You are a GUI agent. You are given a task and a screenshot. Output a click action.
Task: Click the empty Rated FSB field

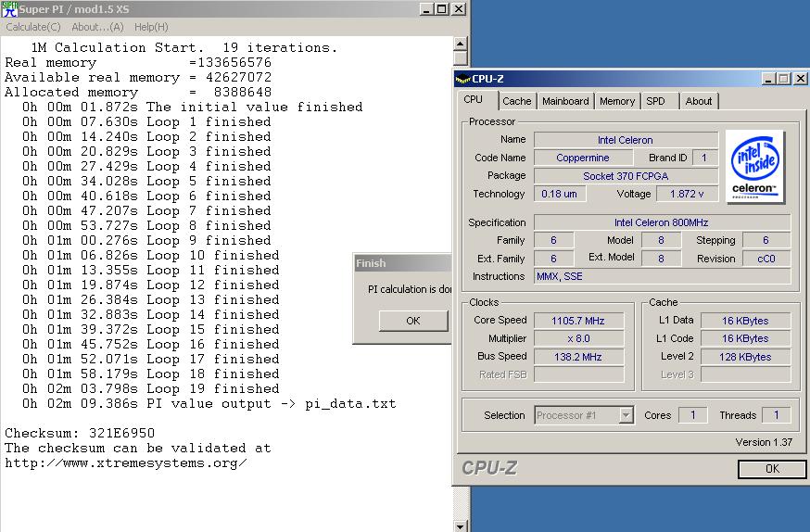click(x=578, y=375)
